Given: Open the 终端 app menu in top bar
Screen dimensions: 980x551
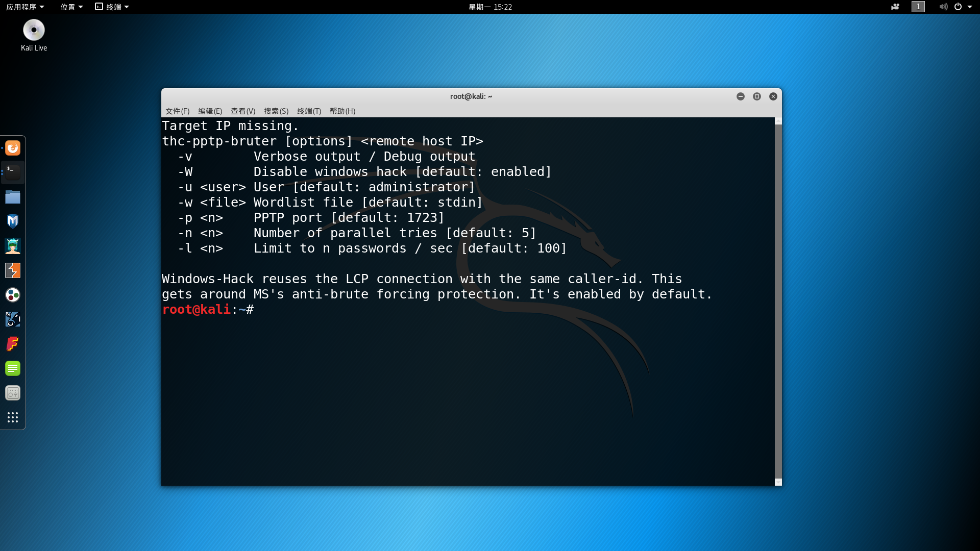Looking at the screenshot, I should (112, 7).
